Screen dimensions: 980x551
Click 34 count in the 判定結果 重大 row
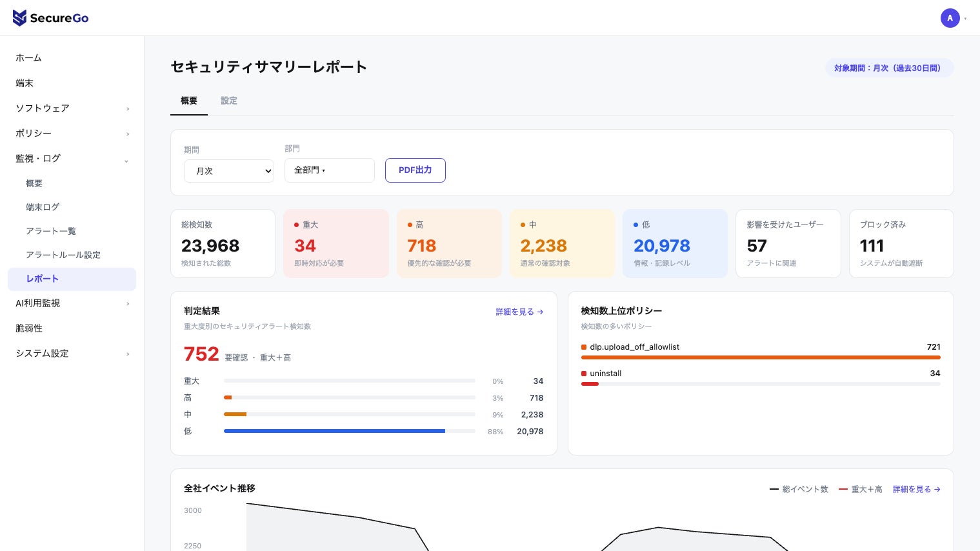coord(538,381)
